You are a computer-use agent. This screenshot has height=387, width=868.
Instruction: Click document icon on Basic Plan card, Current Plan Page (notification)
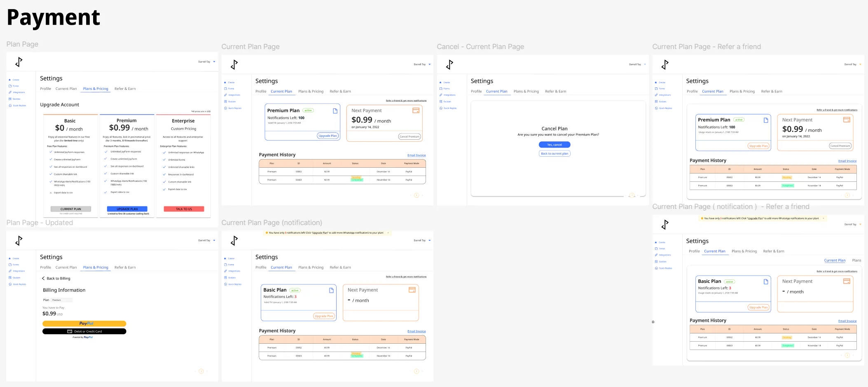click(331, 291)
